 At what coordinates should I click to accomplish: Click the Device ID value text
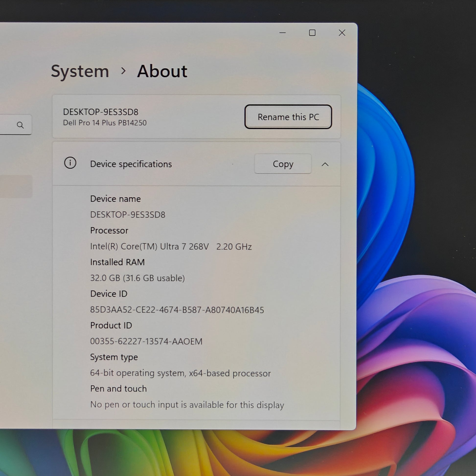click(177, 310)
